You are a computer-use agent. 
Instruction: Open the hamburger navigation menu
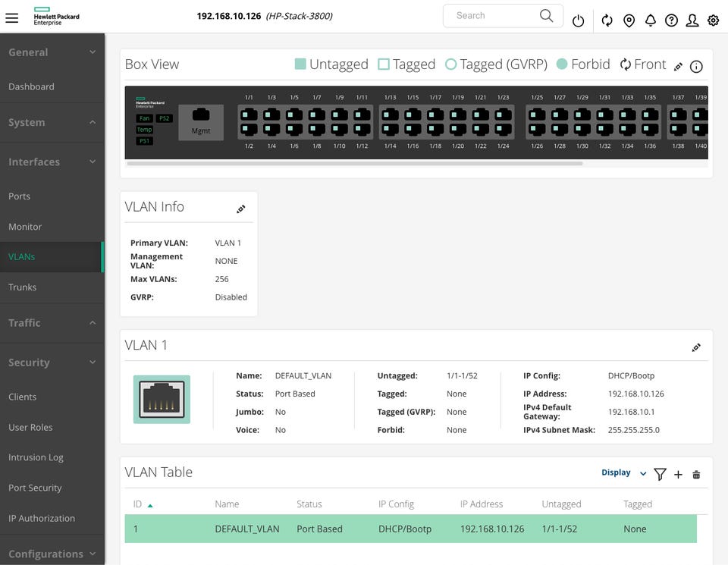point(11,17)
